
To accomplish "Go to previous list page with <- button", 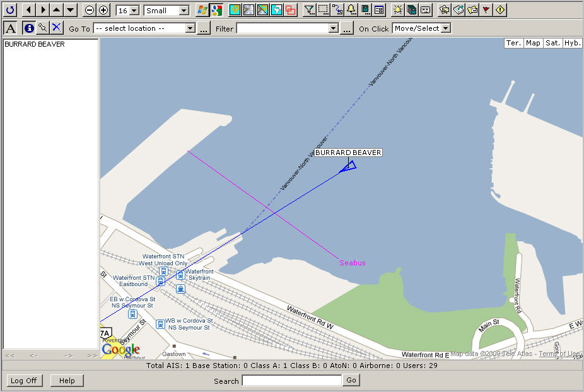I will click(x=34, y=355).
